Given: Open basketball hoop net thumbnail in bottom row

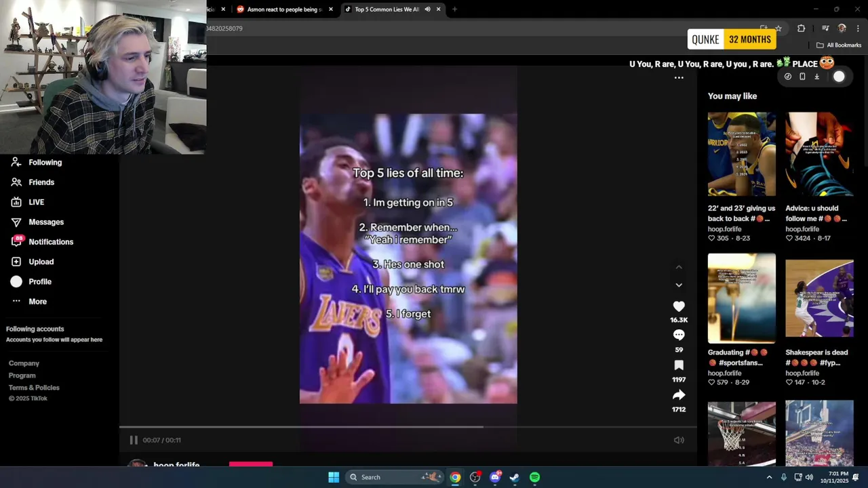Looking at the screenshot, I should pyautogui.click(x=742, y=434).
